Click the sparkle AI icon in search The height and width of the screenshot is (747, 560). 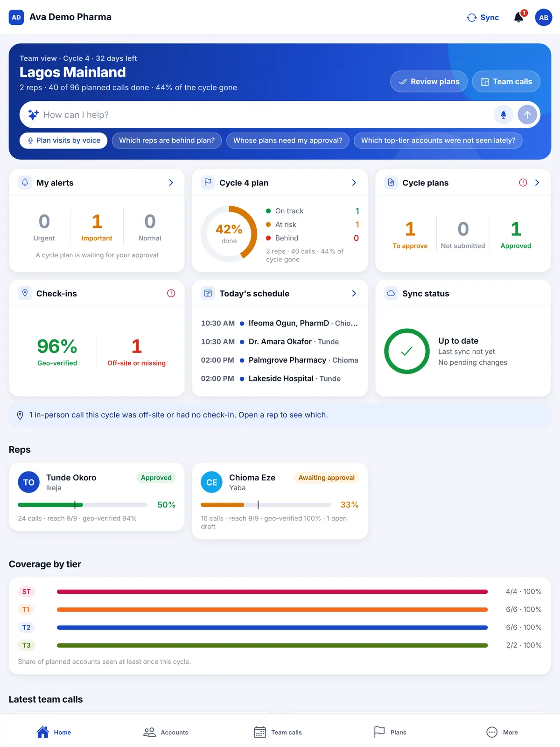pyautogui.click(x=33, y=115)
